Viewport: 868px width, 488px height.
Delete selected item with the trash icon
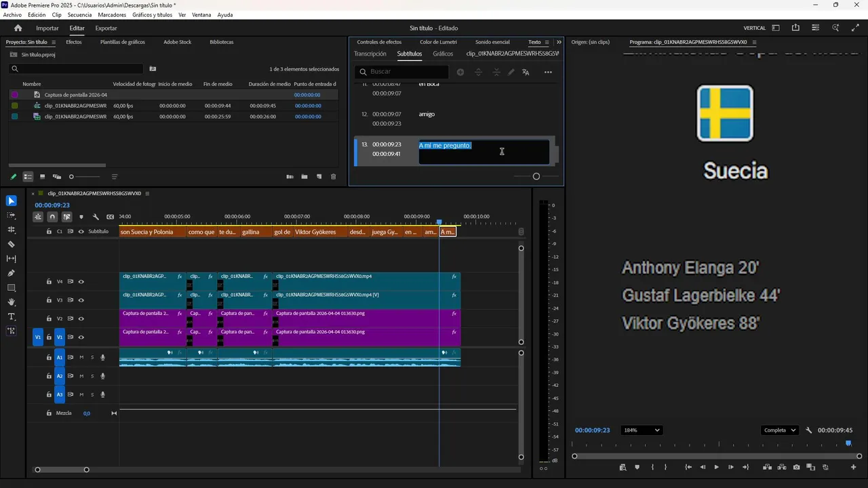pos(333,177)
